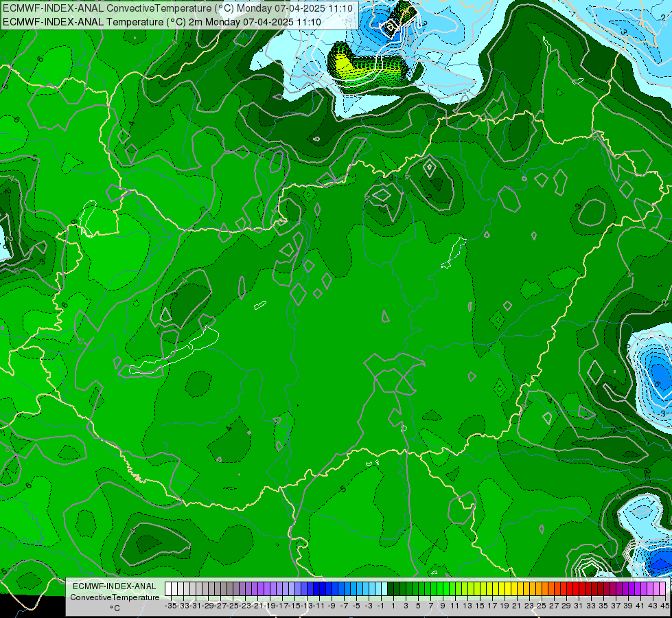Screen dimensions: 672x618
Task: Click the ConvectiveTemperature title line at top
Action: tap(177, 8)
